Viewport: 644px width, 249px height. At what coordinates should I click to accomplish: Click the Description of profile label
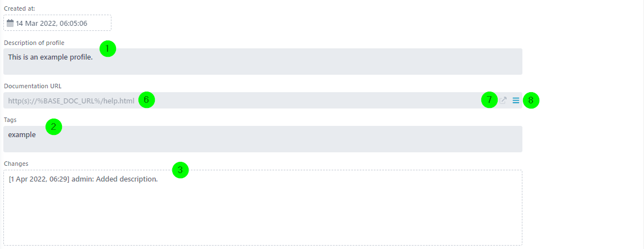tap(34, 42)
